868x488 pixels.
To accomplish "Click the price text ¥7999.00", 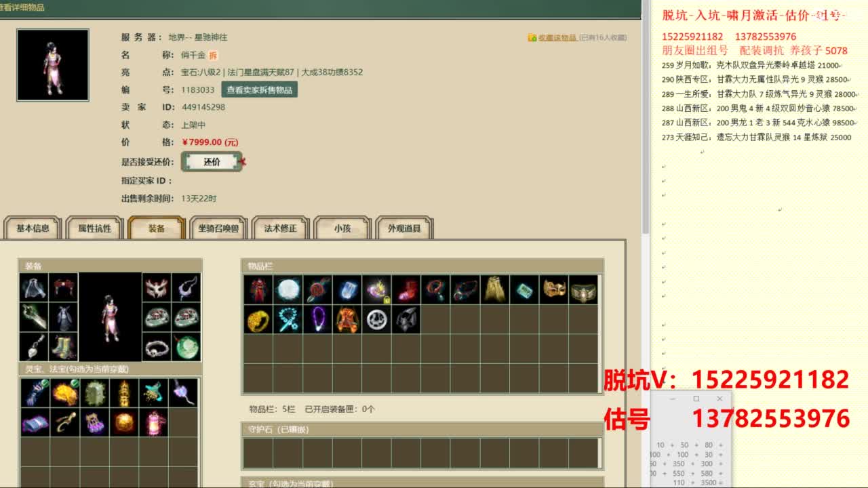I will [210, 142].
